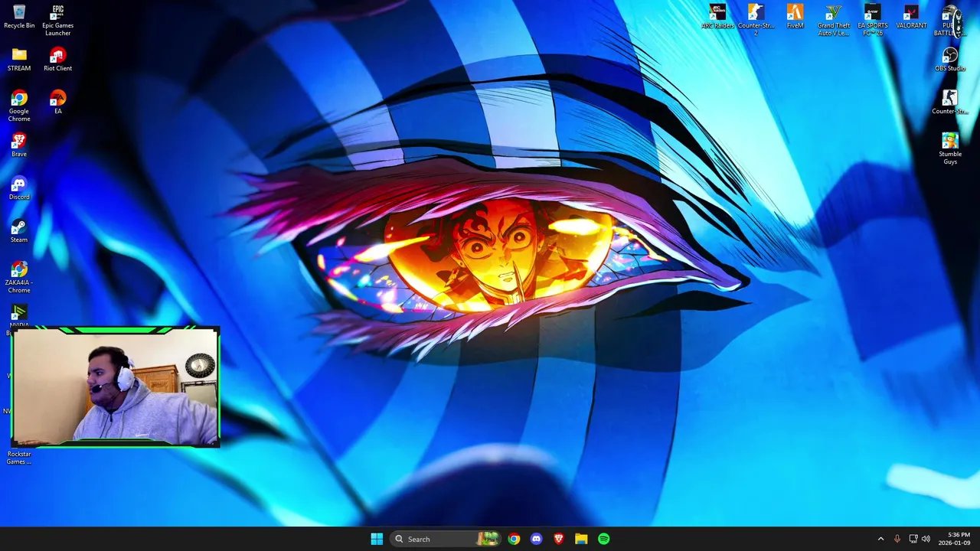Open the network tray icon

(913, 539)
